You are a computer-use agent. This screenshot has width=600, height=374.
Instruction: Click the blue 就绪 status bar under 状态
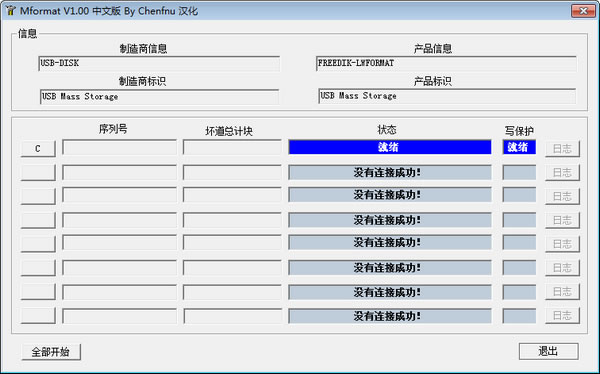(x=390, y=147)
